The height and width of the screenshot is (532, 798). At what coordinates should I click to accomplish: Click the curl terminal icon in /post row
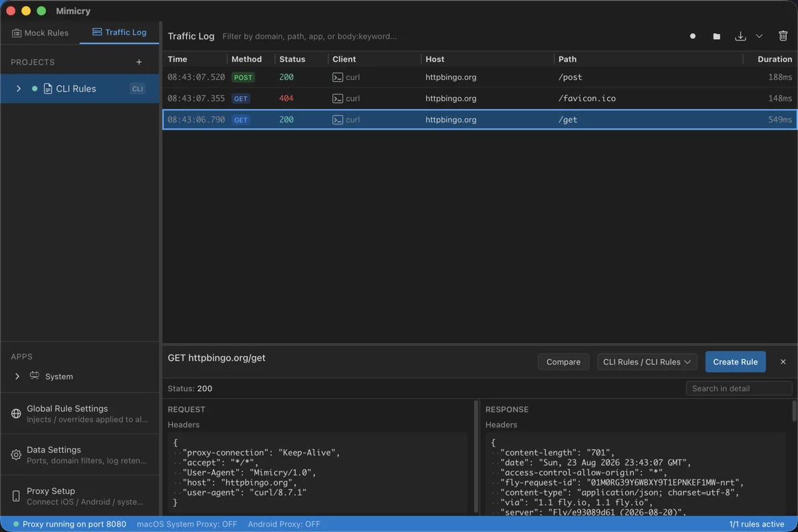pos(338,77)
